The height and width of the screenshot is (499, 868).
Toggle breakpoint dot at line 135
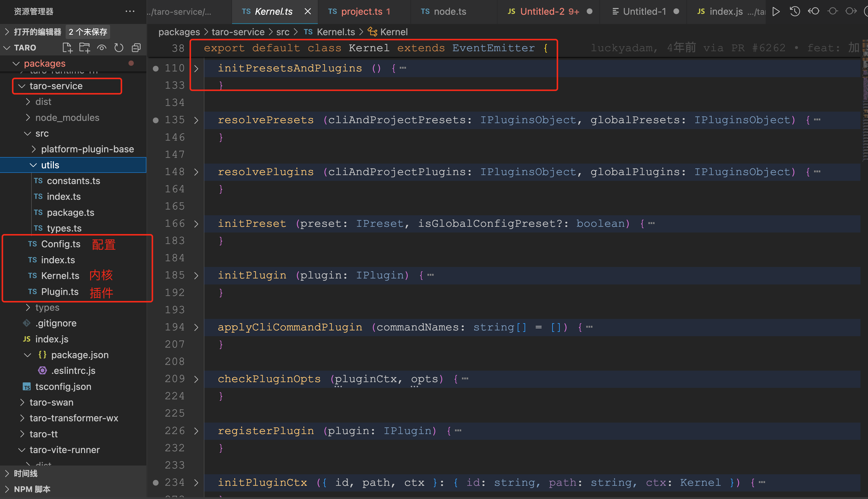point(156,120)
